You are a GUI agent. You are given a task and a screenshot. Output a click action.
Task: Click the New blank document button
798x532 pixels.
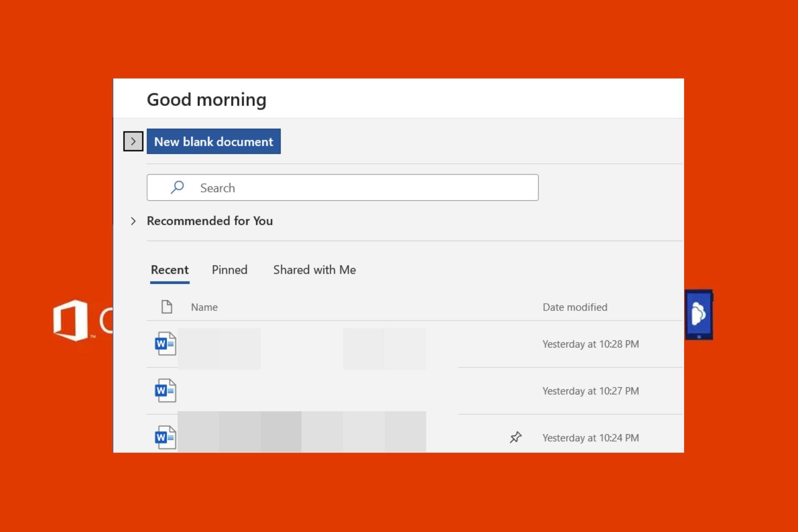pyautogui.click(x=214, y=141)
